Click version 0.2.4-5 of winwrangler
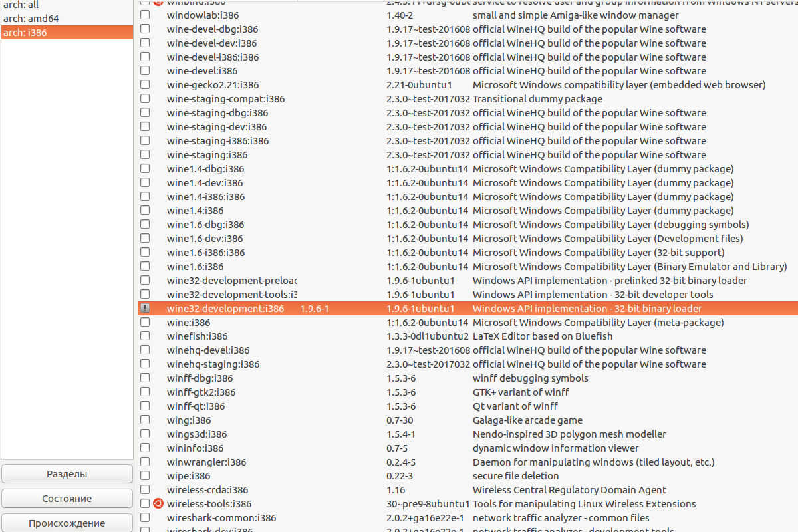The width and height of the screenshot is (798, 532). pos(401,462)
